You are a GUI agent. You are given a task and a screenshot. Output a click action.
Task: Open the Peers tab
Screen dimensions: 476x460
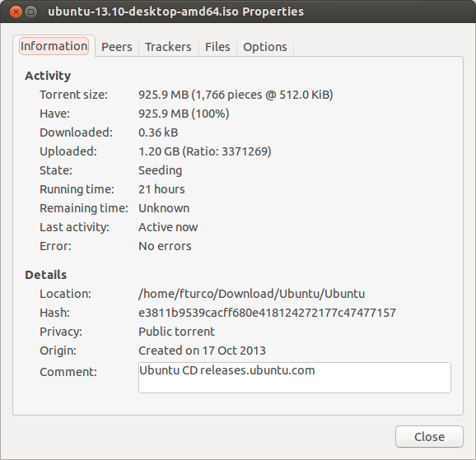(x=117, y=47)
